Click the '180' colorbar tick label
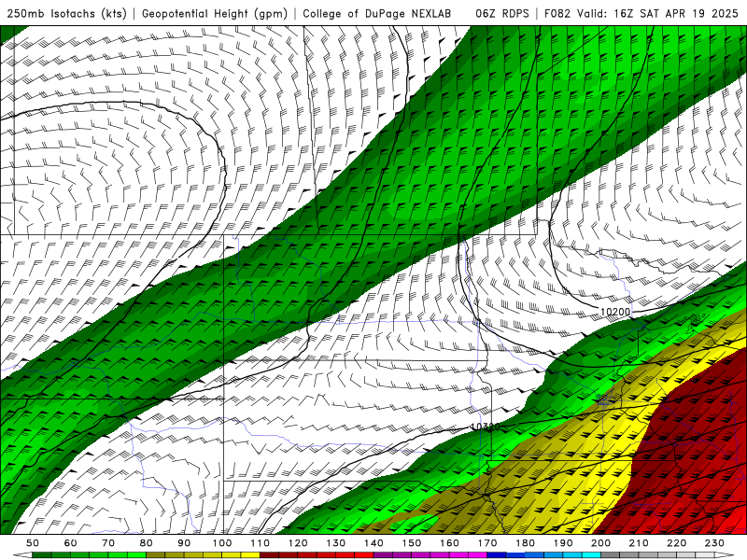Image resolution: width=747 pixels, height=560 pixels. [525, 543]
